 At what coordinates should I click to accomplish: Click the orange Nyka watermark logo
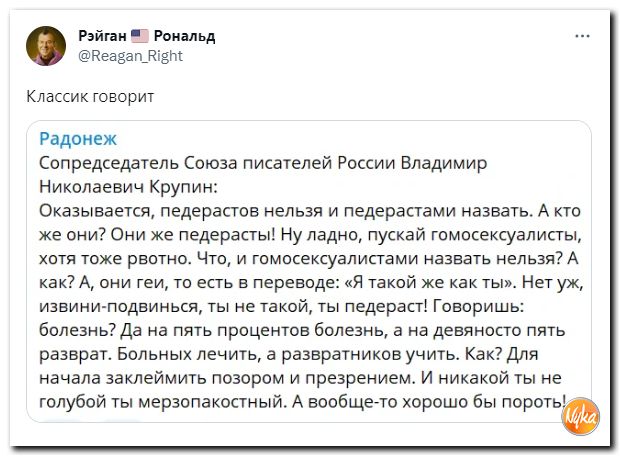pyautogui.click(x=580, y=416)
